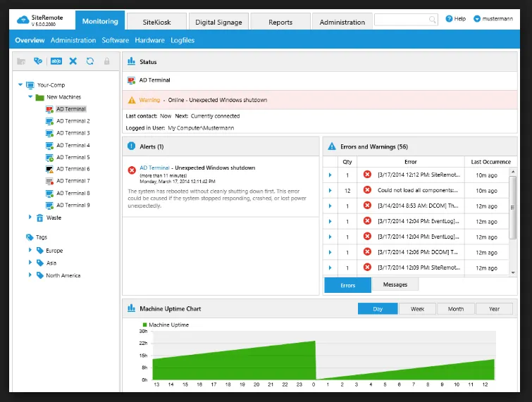Click the add folder toolbar icon

click(21, 61)
